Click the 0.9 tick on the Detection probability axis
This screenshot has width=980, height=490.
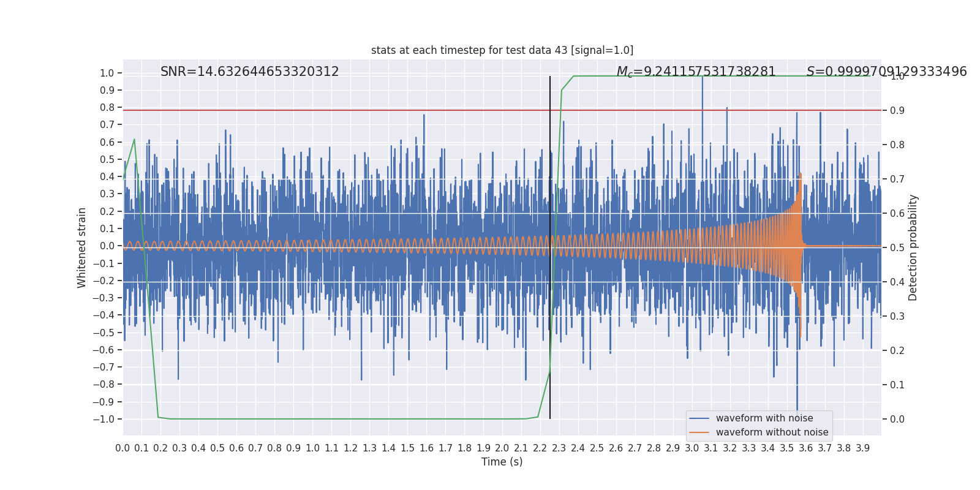click(897, 111)
